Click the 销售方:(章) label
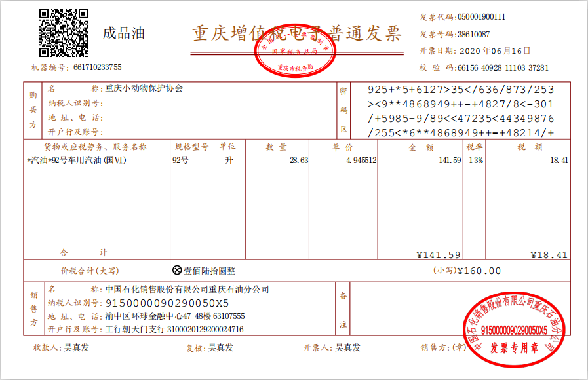This screenshot has width=588, height=380. 444,348
